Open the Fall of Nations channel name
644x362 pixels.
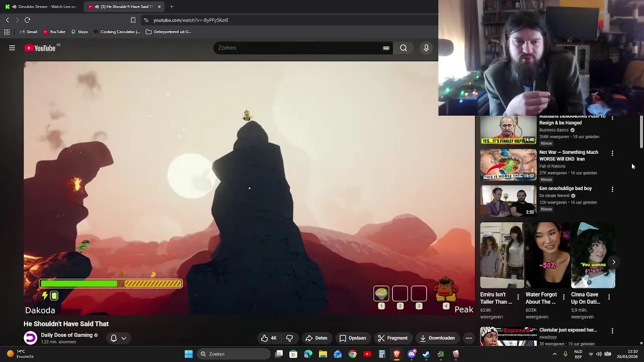click(552, 166)
